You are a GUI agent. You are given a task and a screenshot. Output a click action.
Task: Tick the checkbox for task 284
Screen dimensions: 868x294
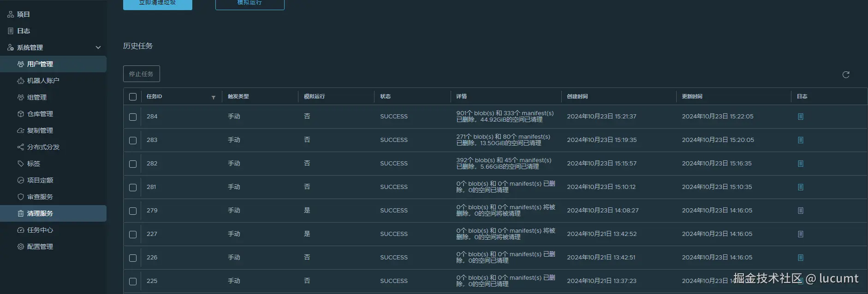tap(133, 117)
